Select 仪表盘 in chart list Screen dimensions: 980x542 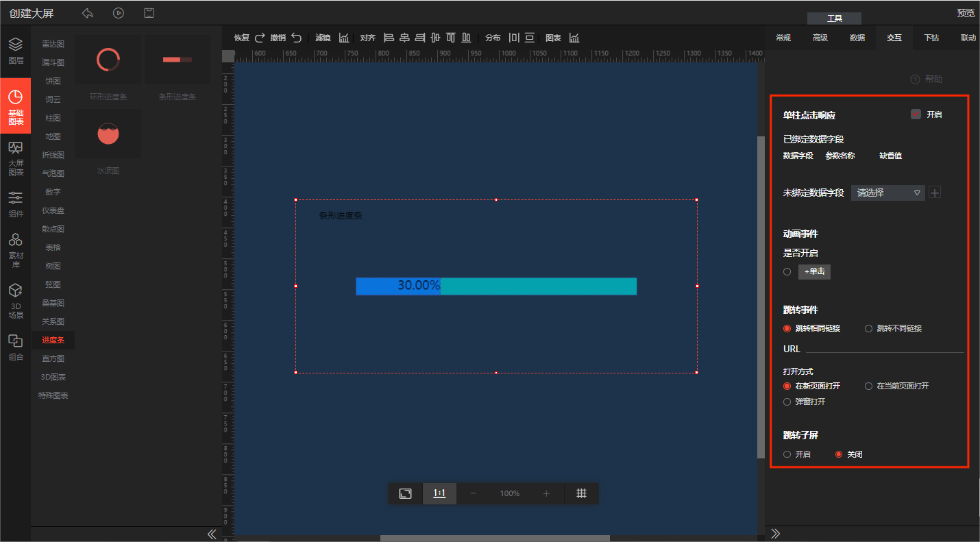click(x=53, y=210)
